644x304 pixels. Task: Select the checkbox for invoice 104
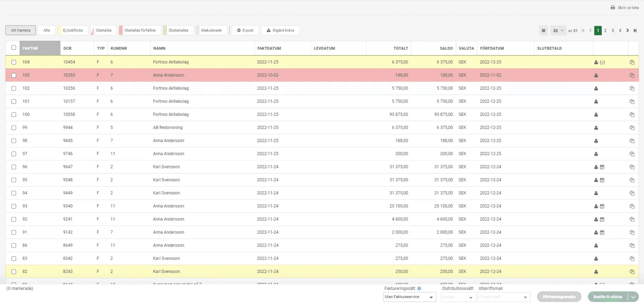[x=14, y=62]
